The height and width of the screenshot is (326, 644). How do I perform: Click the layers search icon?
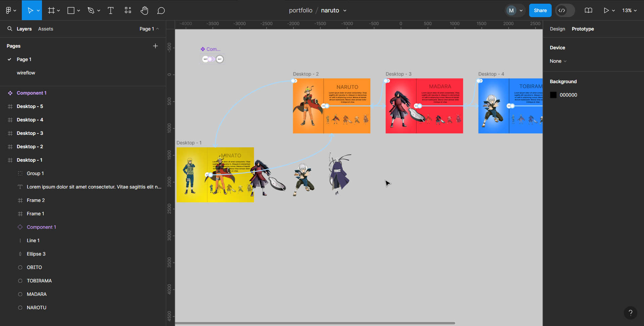[x=10, y=29]
